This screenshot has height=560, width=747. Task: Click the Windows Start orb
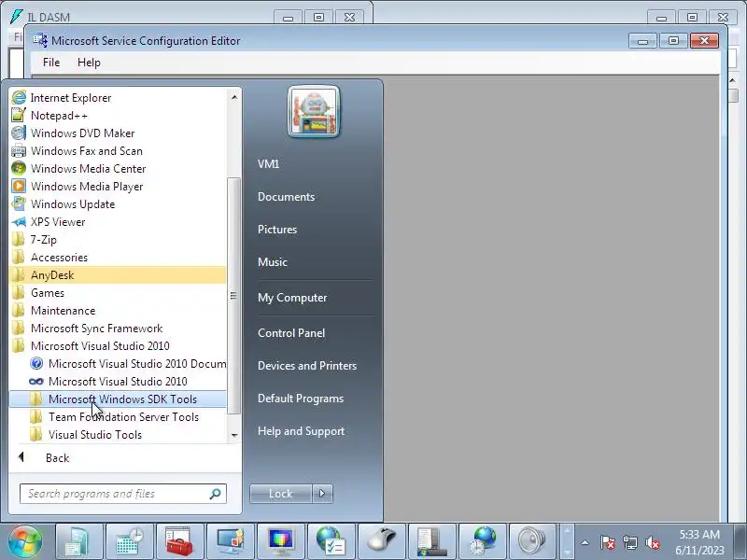[x=25, y=541]
